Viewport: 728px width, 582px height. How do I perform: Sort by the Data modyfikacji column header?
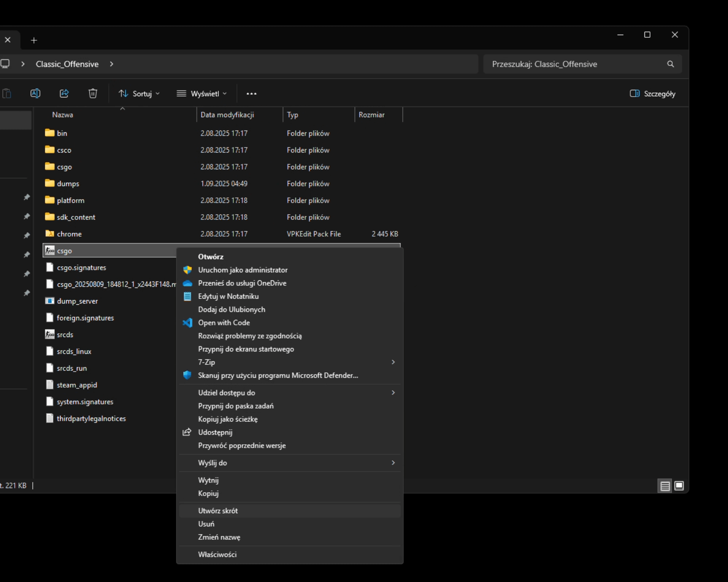227,115
